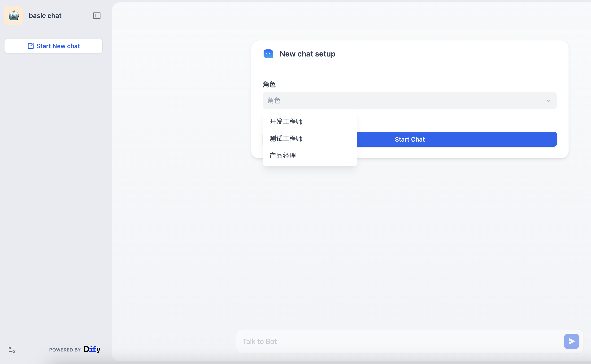Click the 角色 field label
Viewport: 591px width, 364px height.
pos(269,85)
